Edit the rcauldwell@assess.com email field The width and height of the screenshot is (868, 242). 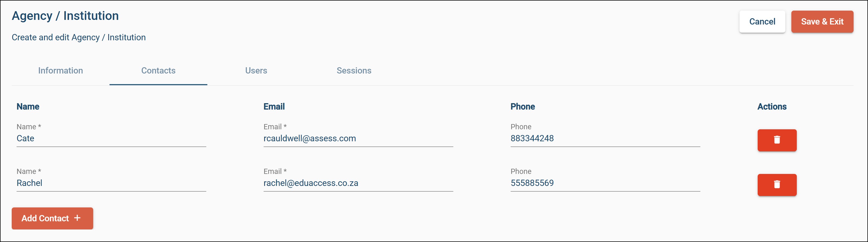[x=358, y=138]
